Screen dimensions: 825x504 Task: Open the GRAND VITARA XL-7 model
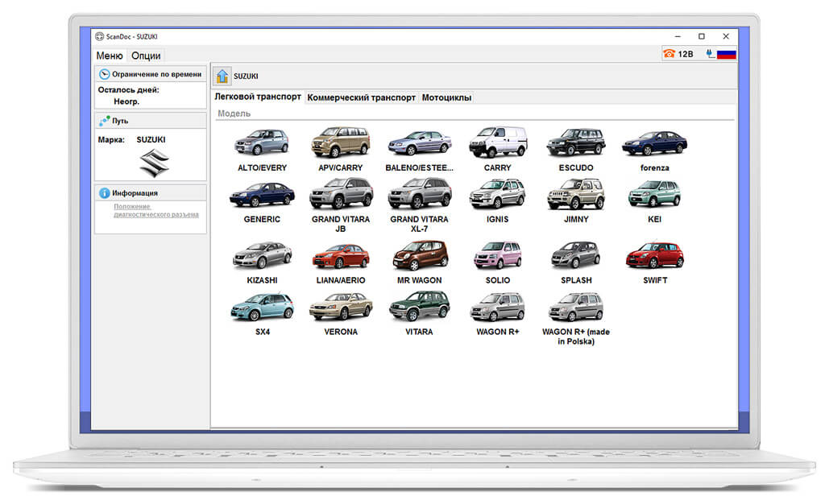pos(419,205)
